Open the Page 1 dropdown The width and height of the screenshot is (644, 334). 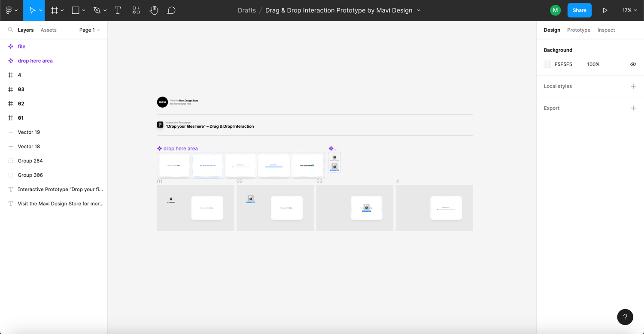click(89, 30)
